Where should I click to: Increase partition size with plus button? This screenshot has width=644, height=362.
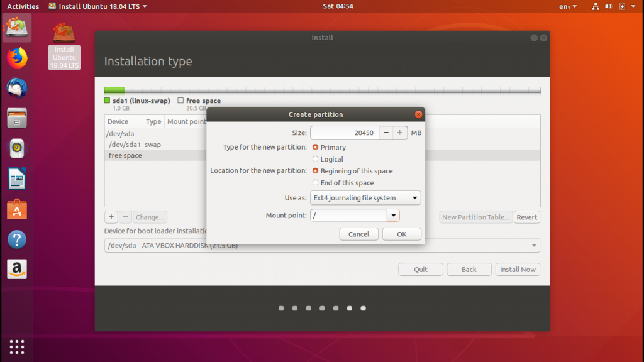point(399,133)
